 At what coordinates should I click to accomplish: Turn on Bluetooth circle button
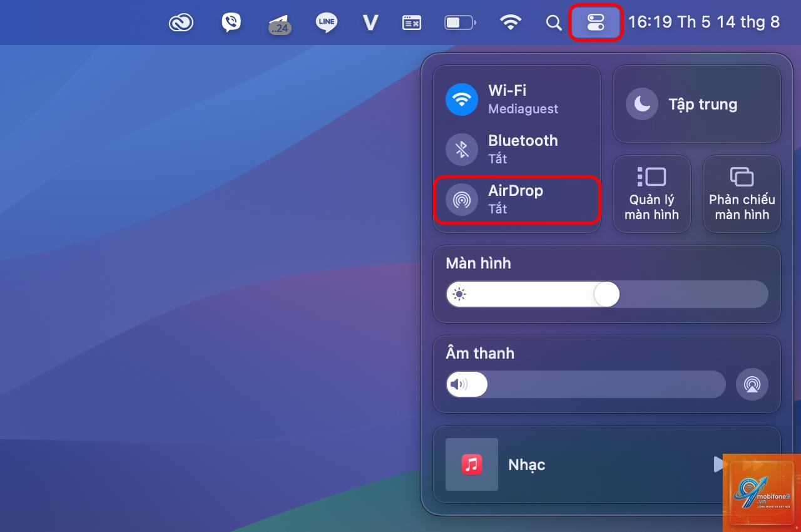click(462, 149)
